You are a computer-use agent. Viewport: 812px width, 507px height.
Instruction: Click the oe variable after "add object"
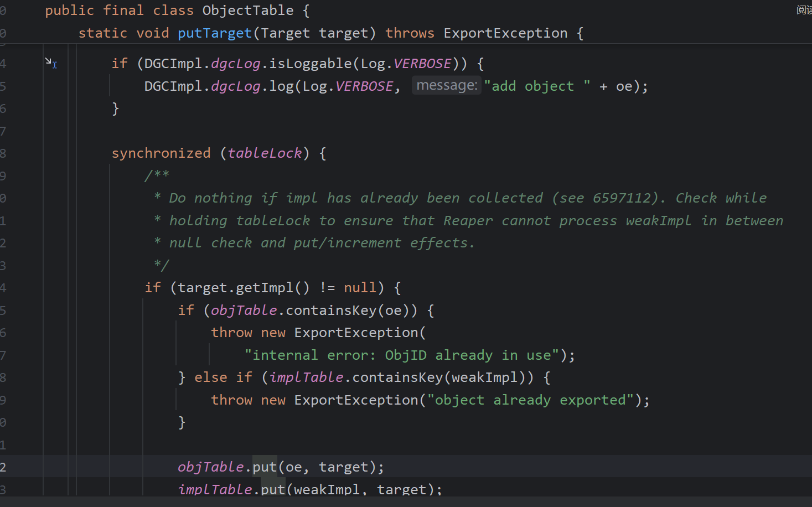coord(624,86)
